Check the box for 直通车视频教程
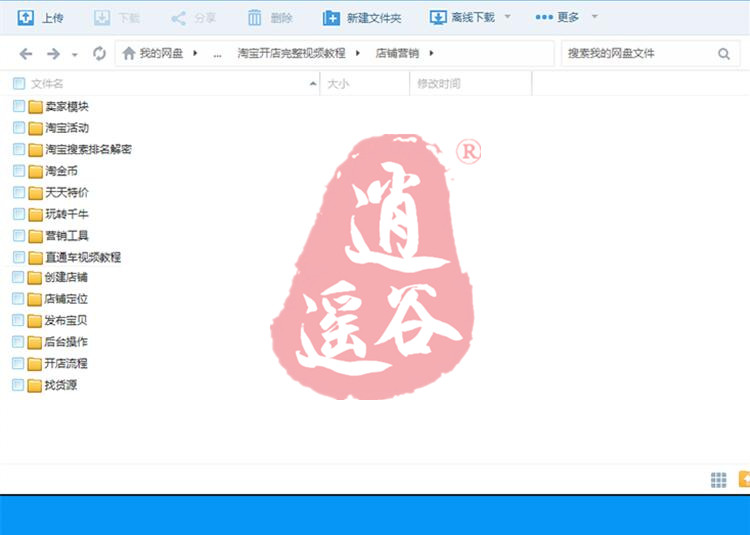750x535 pixels. coord(19,257)
